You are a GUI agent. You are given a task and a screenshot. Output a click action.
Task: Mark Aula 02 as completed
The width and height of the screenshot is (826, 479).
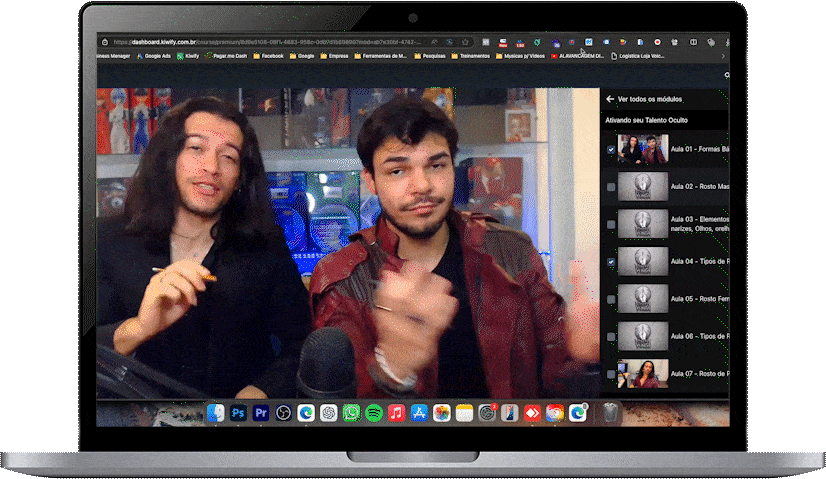click(611, 187)
